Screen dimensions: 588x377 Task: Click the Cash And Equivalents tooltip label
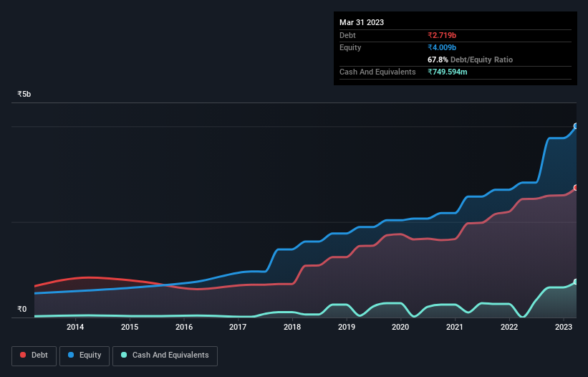pyautogui.click(x=377, y=72)
